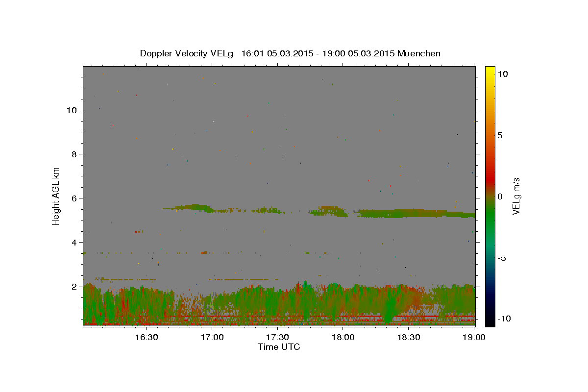
Task: Click the colorbar value 10
Action: tap(502, 74)
